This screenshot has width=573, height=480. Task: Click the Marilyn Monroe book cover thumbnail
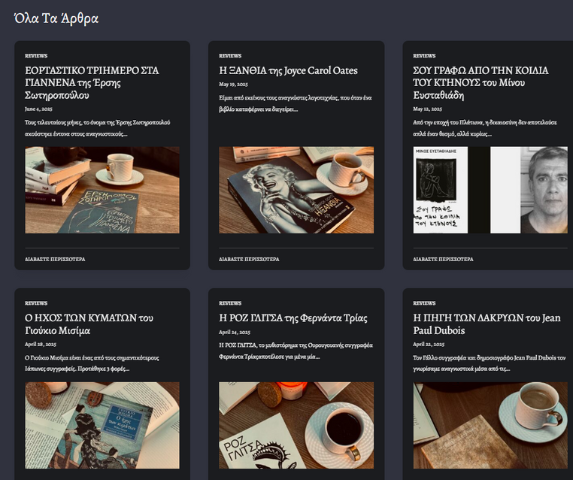(296, 190)
